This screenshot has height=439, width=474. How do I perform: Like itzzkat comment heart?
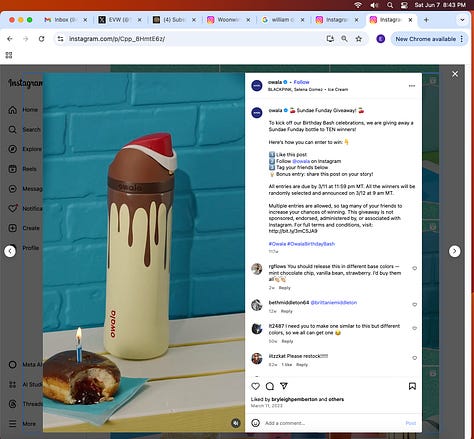[414, 358]
